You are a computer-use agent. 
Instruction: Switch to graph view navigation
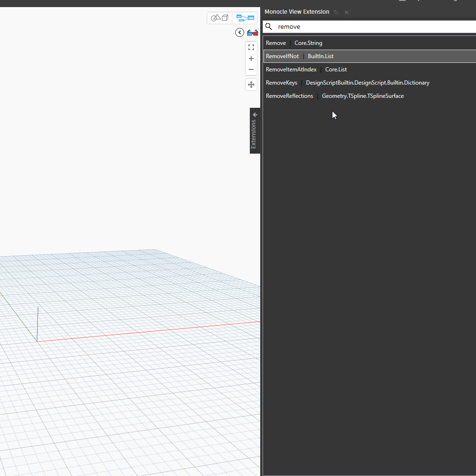pos(245,18)
